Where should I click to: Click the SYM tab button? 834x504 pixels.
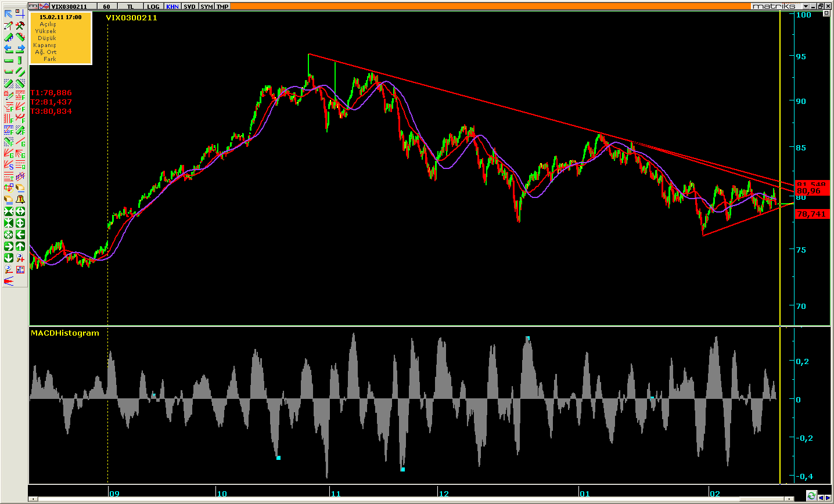click(x=206, y=6)
